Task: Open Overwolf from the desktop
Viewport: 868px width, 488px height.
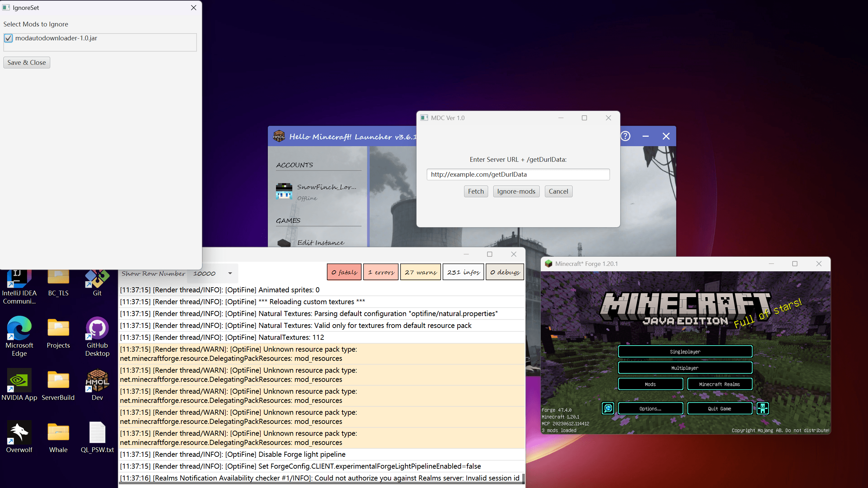Action: click(x=19, y=433)
